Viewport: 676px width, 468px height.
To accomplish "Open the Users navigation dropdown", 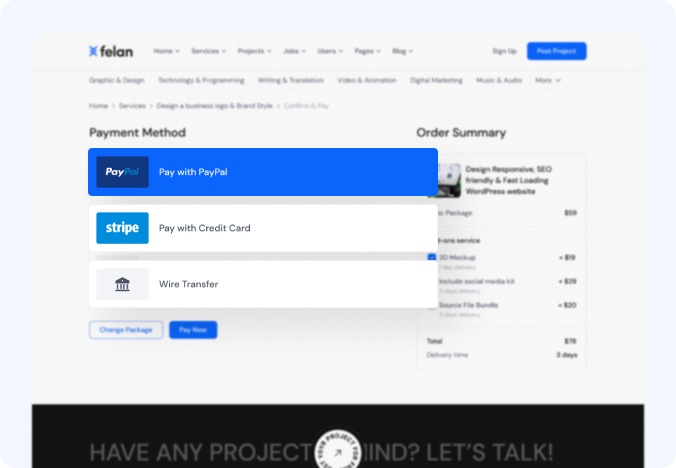I will 330,51.
